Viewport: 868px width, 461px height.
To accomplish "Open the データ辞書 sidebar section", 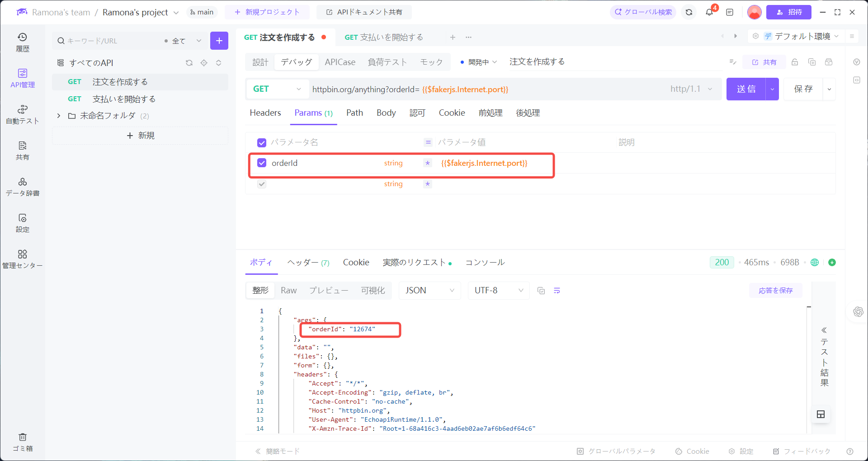I will coord(23,186).
